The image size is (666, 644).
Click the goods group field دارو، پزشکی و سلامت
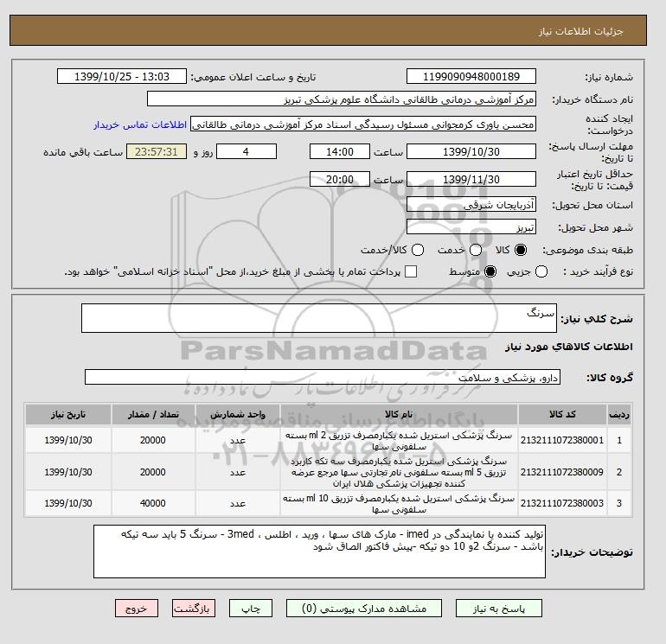pyautogui.click(x=323, y=377)
